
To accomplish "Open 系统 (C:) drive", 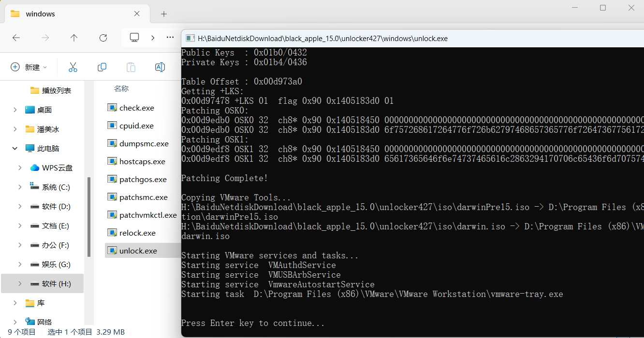I will tap(50, 187).
